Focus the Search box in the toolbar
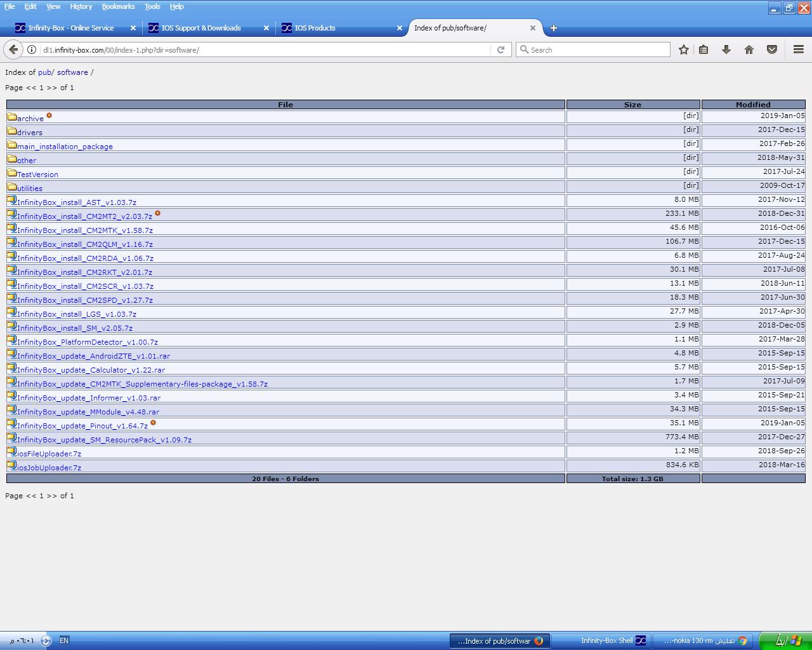812x650 pixels. point(593,50)
